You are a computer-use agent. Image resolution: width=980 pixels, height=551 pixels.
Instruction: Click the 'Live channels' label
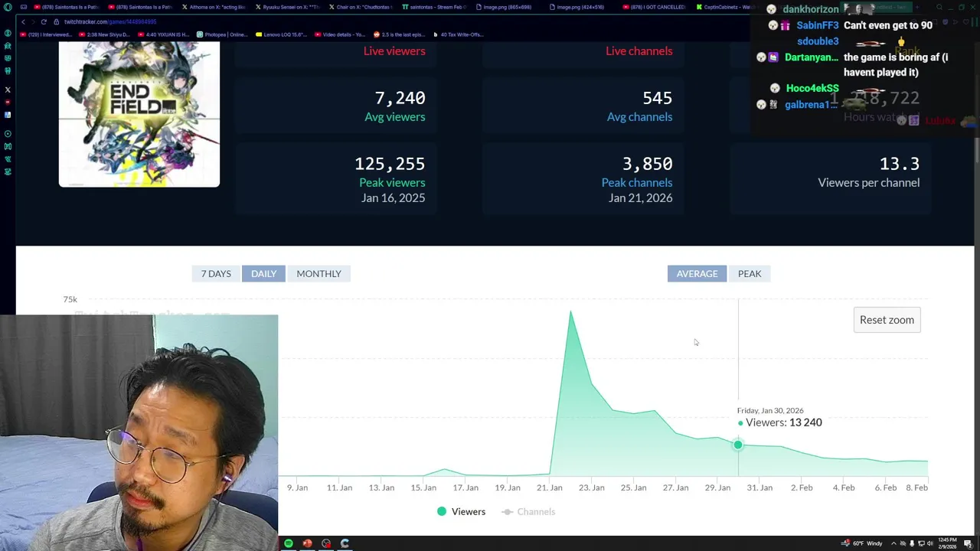click(x=639, y=51)
